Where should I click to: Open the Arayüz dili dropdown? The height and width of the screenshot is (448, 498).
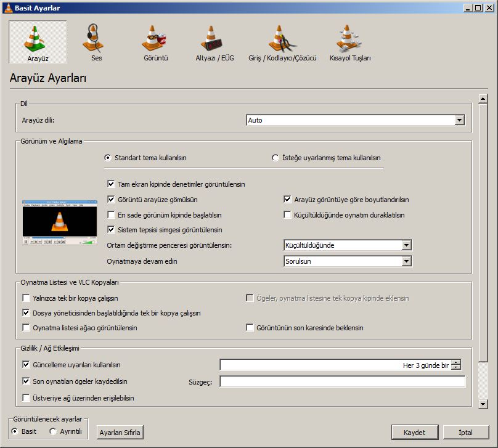356,120
